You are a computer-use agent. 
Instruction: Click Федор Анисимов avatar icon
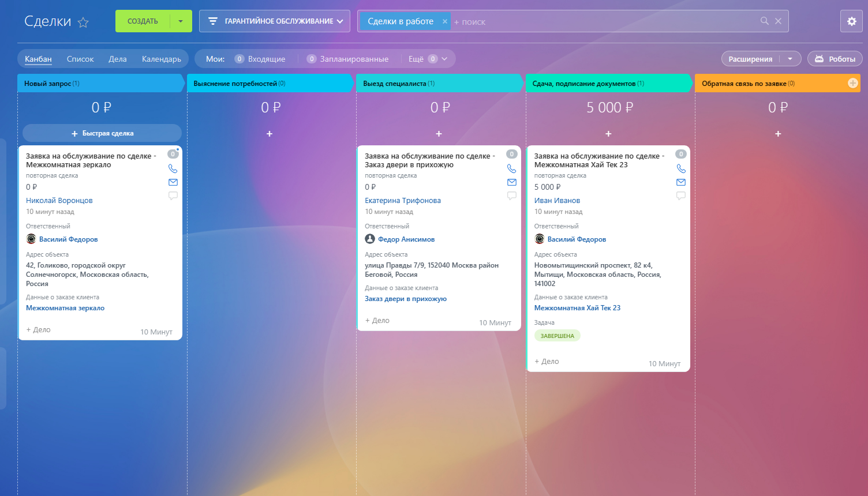[370, 239]
